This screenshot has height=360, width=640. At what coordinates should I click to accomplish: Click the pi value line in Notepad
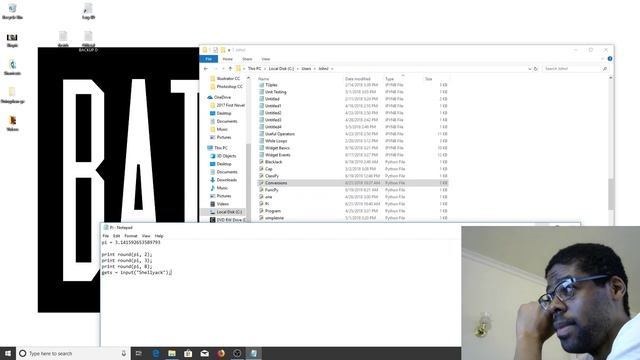point(131,242)
